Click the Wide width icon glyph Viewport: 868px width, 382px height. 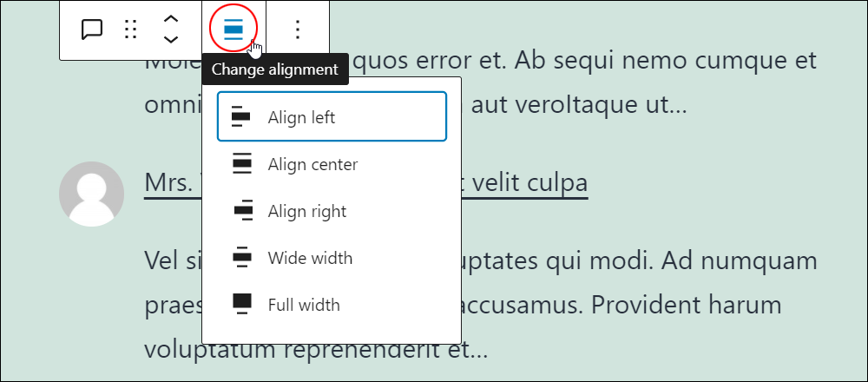pyautogui.click(x=242, y=258)
